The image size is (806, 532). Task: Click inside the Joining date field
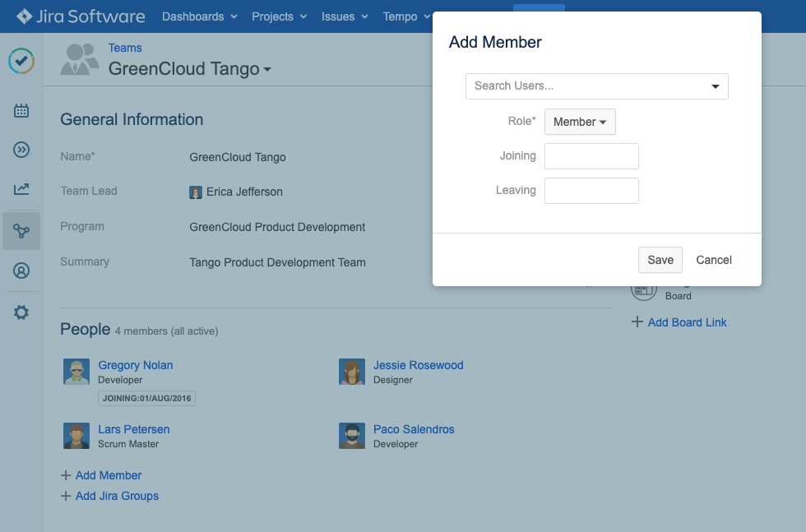tap(591, 156)
